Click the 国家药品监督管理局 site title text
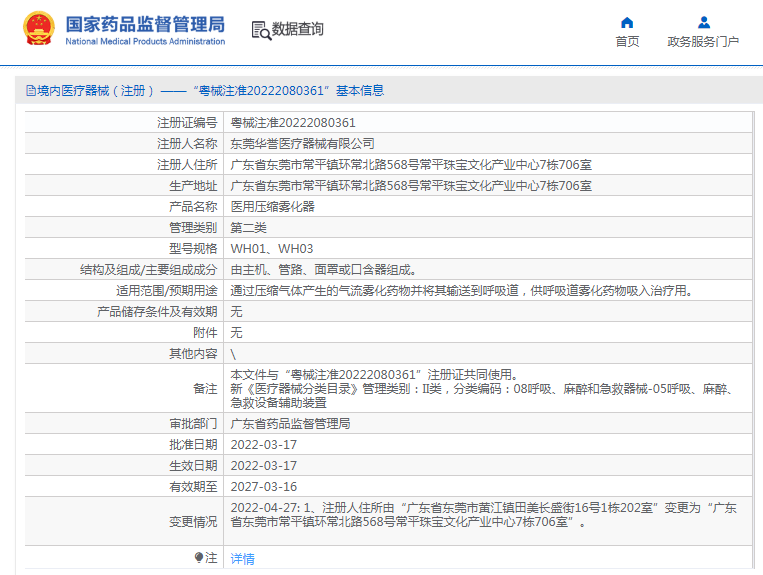The width and height of the screenshot is (763, 575). point(145,24)
